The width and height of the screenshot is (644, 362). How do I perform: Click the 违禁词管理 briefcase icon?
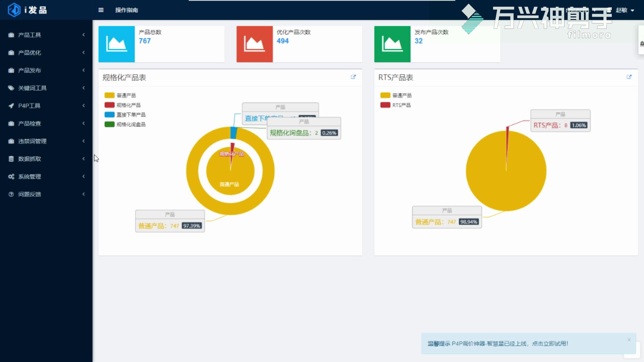tap(11, 141)
